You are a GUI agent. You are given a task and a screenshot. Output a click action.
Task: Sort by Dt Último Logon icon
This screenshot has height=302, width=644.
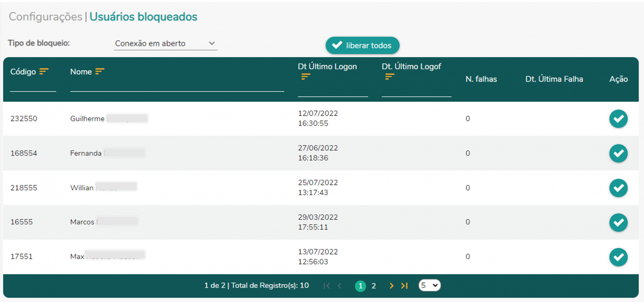(x=306, y=77)
